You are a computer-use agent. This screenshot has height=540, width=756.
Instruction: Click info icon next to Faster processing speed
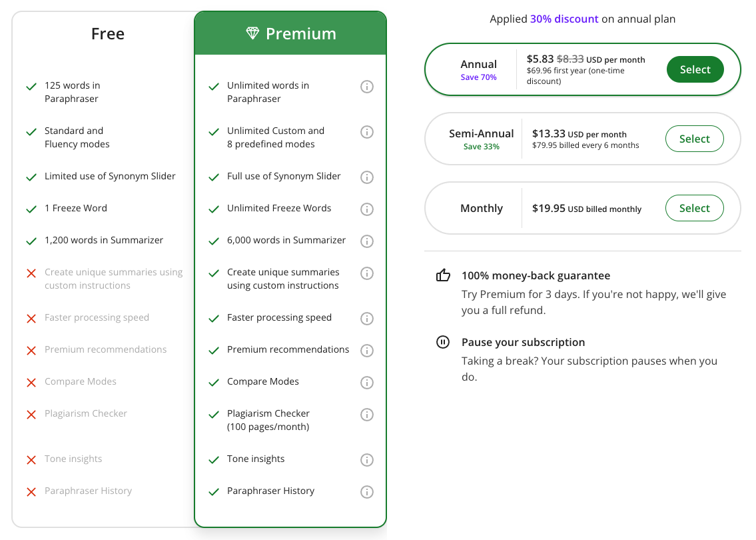click(x=367, y=318)
